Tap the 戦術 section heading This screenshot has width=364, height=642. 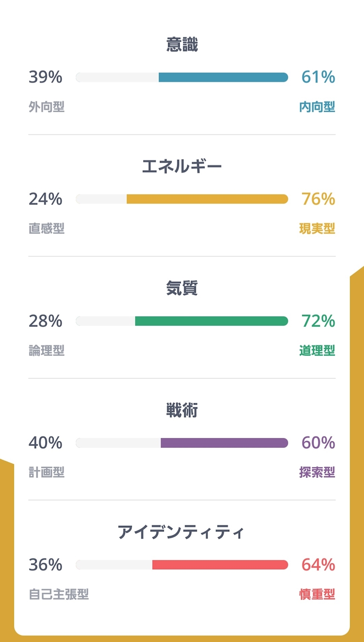[x=182, y=411]
